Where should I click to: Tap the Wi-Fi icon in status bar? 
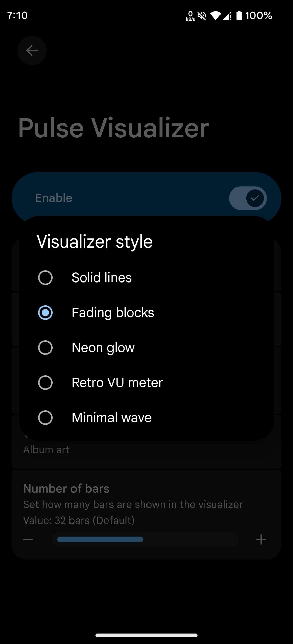[x=215, y=16]
